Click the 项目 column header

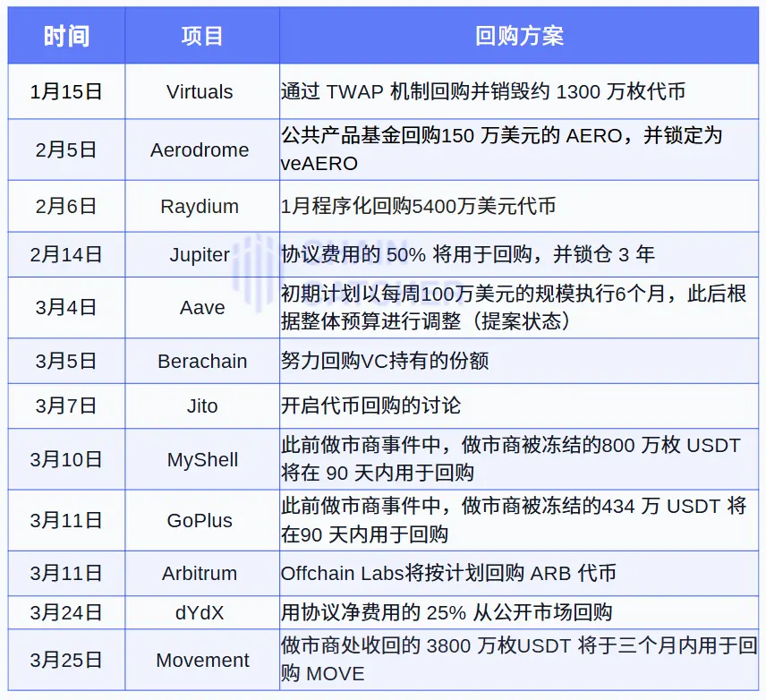click(200, 35)
